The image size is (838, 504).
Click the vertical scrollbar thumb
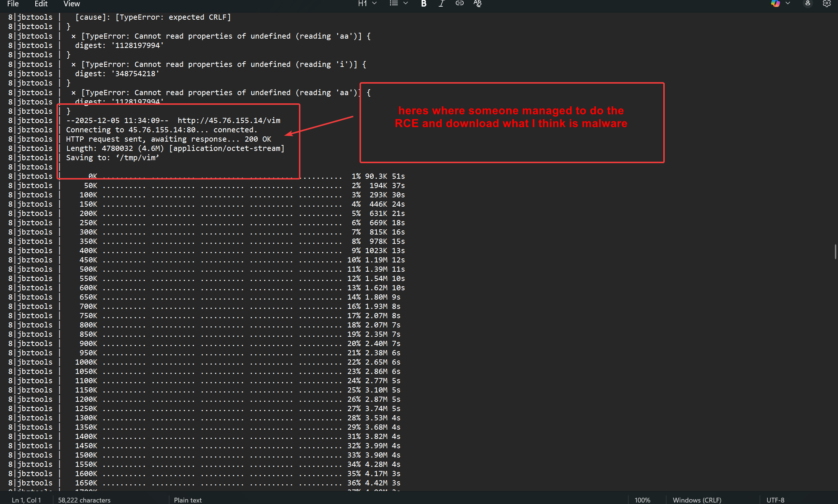point(835,252)
